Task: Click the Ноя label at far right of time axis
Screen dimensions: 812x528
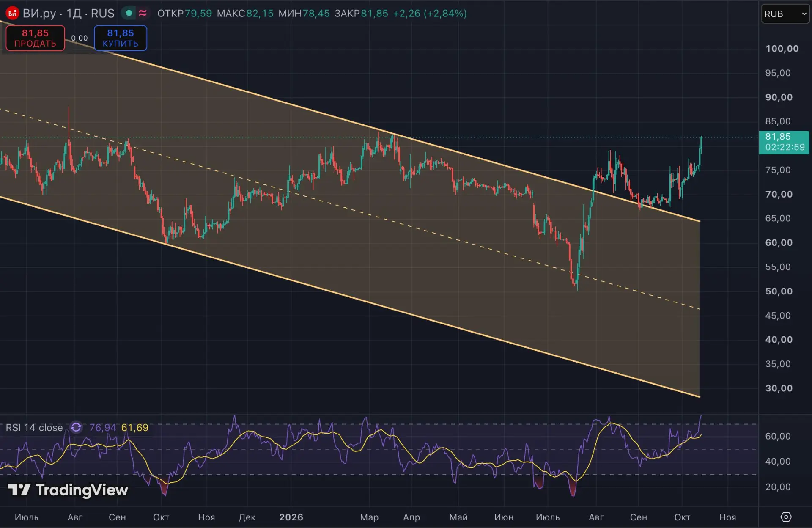Action: [x=727, y=517]
